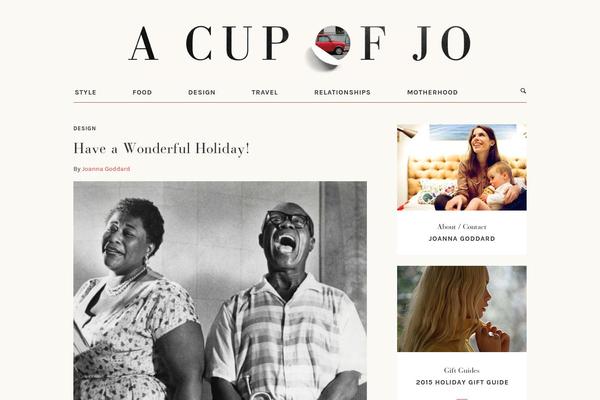Viewport: 600px width, 400px height.
Task: Open the Relationships section
Action: click(x=342, y=92)
